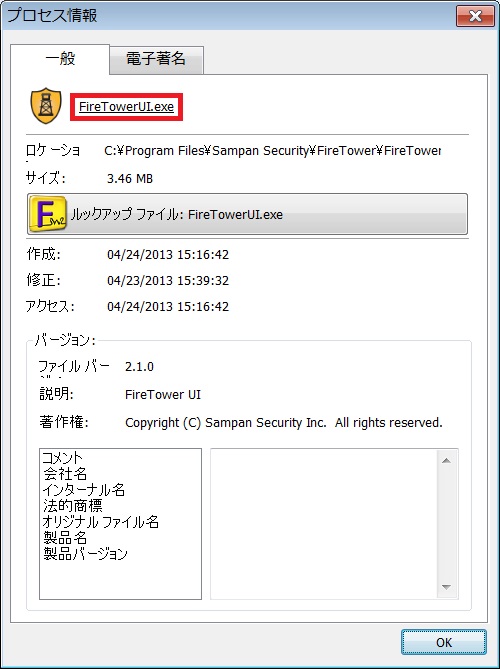The image size is (500, 669).
Task: Click the modified date 04/23/2013 15:39:32
Action: (x=168, y=281)
